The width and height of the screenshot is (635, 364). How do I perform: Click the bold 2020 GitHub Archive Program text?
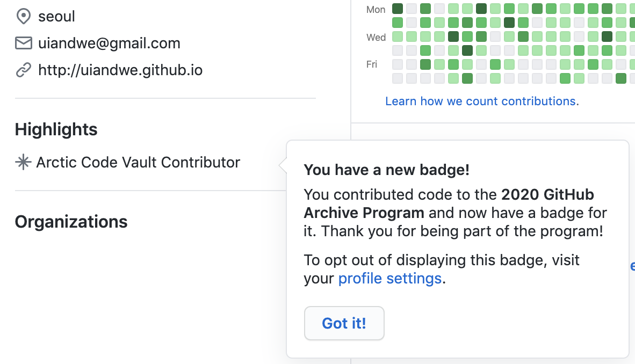point(547,194)
